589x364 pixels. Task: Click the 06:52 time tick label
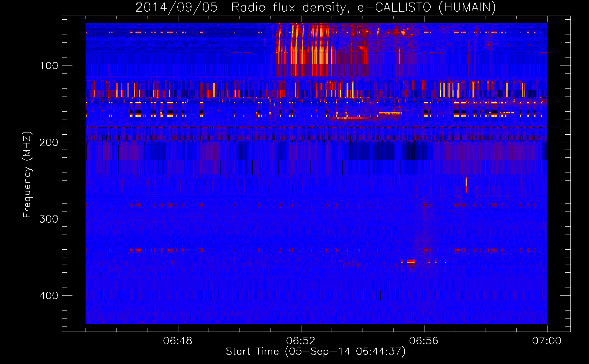point(301,341)
